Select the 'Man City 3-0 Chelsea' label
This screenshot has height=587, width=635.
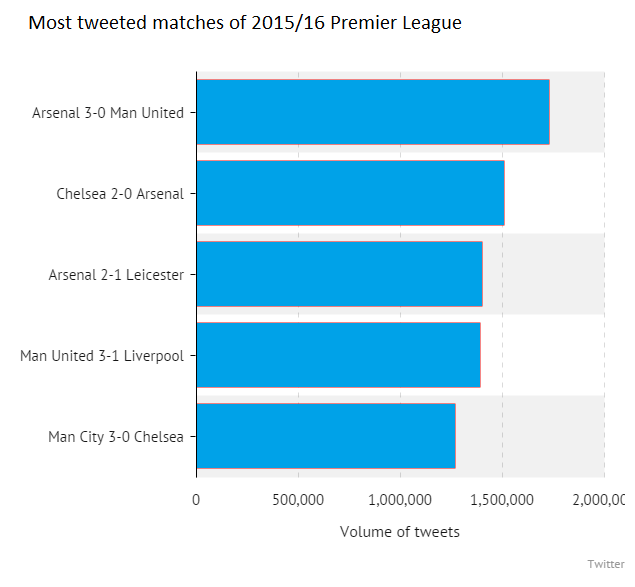click(x=116, y=437)
